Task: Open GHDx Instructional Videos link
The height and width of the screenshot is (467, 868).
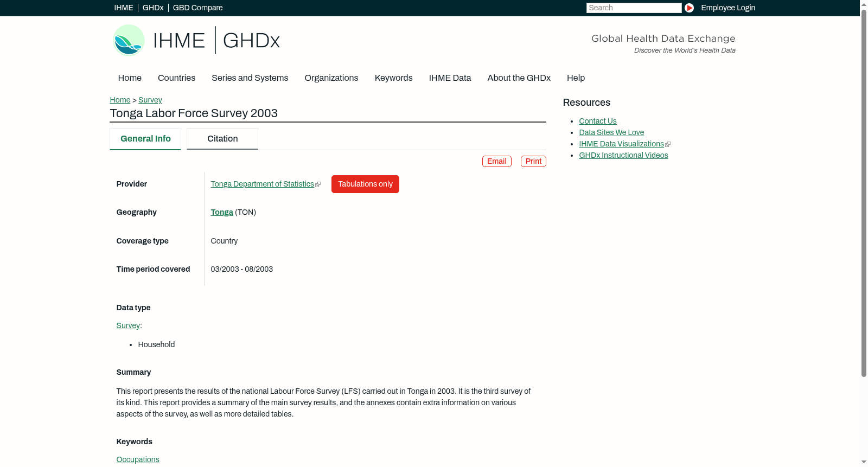Action: coord(623,155)
